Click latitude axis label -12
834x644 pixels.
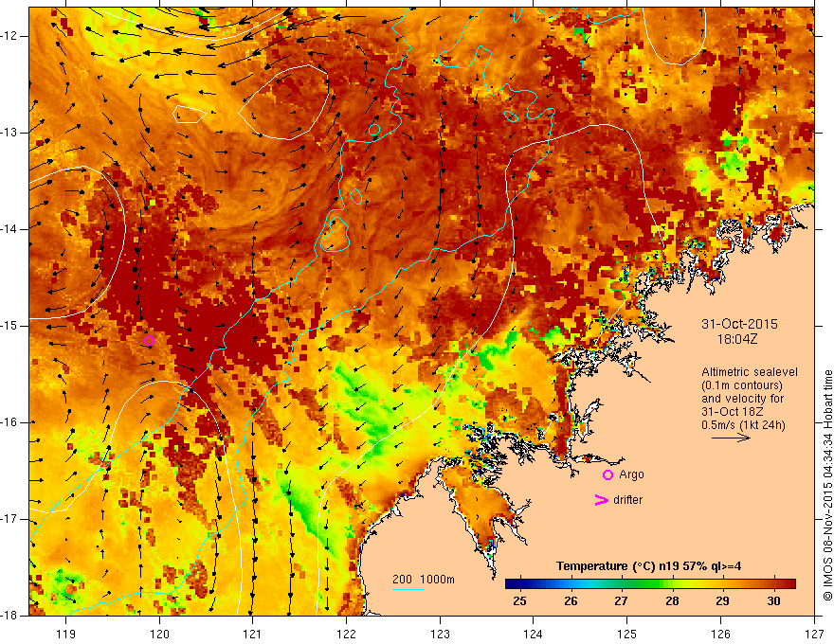click(9, 36)
